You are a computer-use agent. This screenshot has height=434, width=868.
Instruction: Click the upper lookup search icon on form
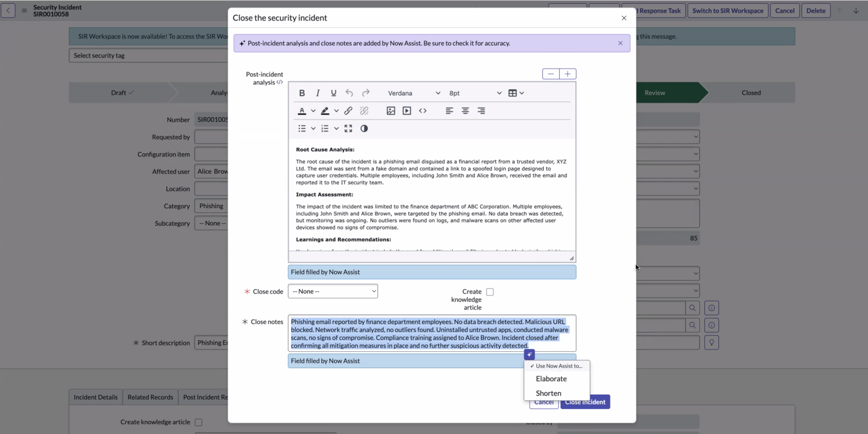point(692,308)
